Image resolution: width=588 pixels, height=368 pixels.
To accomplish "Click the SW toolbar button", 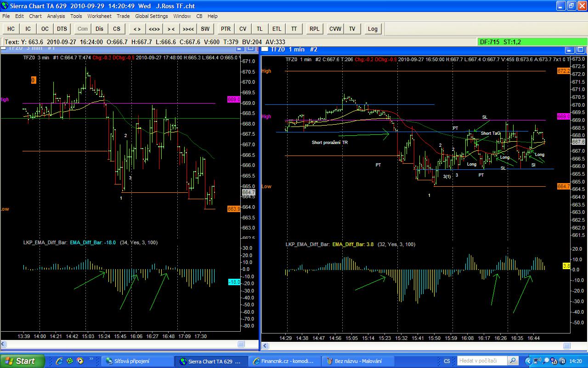I will (x=205, y=29).
